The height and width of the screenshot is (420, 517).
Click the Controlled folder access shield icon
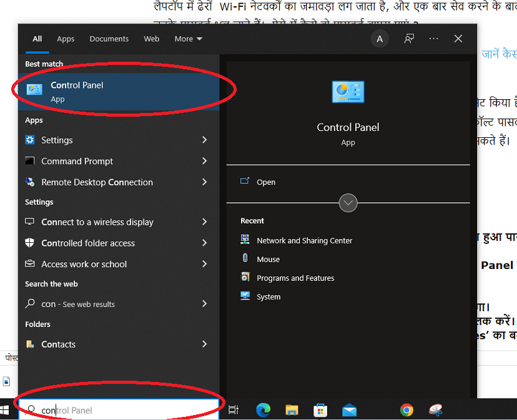coord(30,243)
